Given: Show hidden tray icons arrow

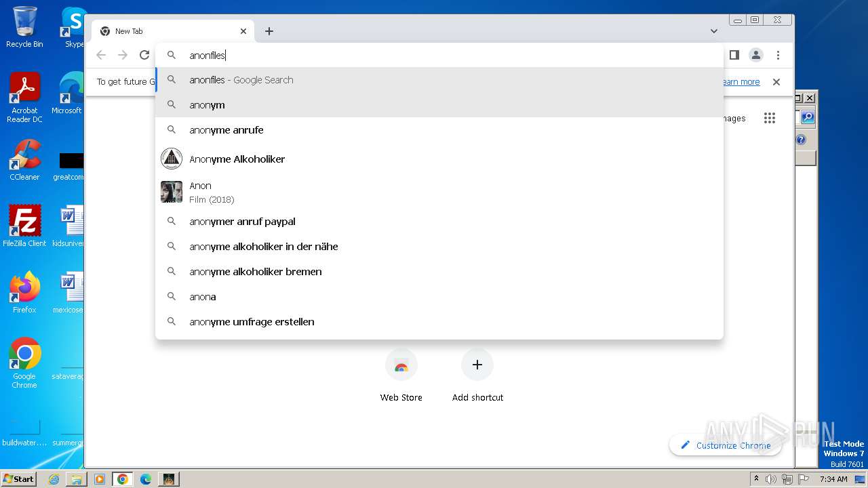Looking at the screenshot, I should (756, 479).
